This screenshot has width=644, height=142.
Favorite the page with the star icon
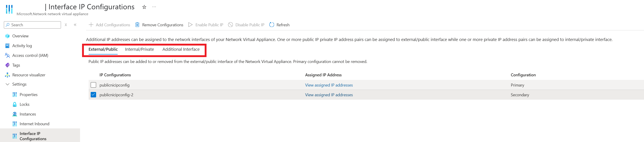click(144, 7)
